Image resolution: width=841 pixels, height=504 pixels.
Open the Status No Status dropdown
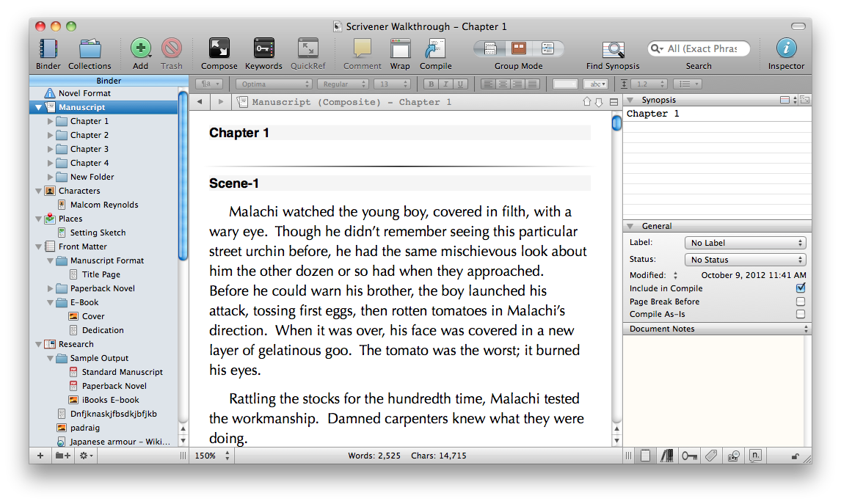(x=745, y=260)
